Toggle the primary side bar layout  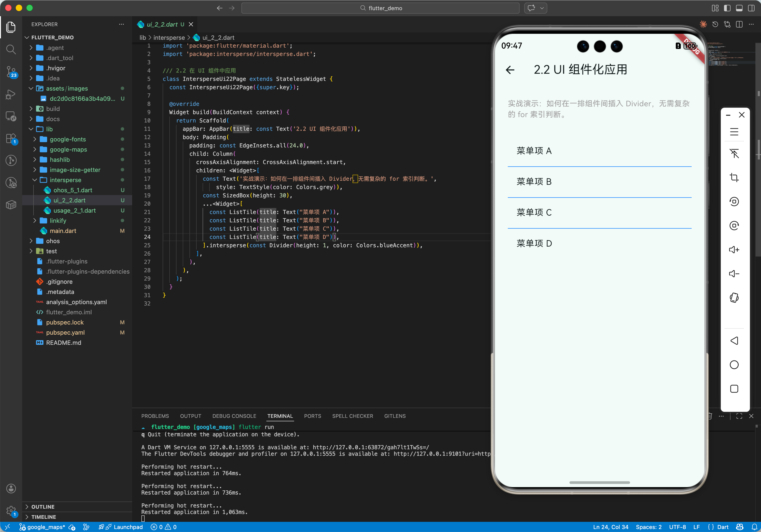727,8
